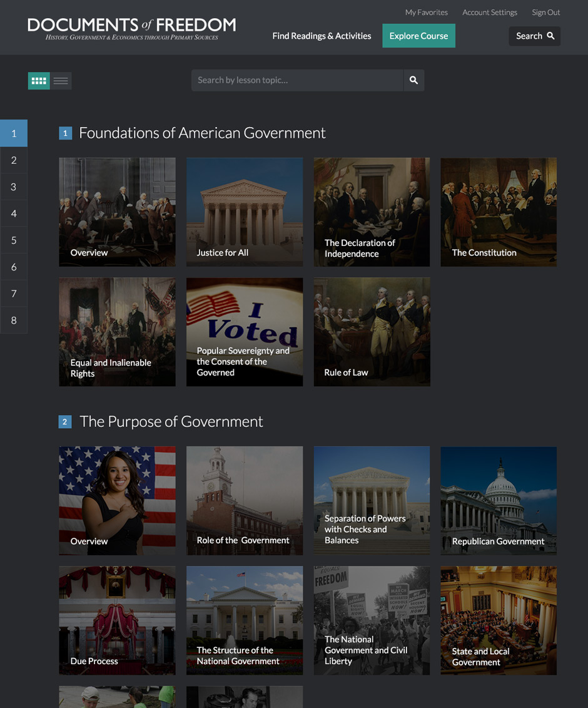Jump to unit 5 in sidebar

coord(14,240)
